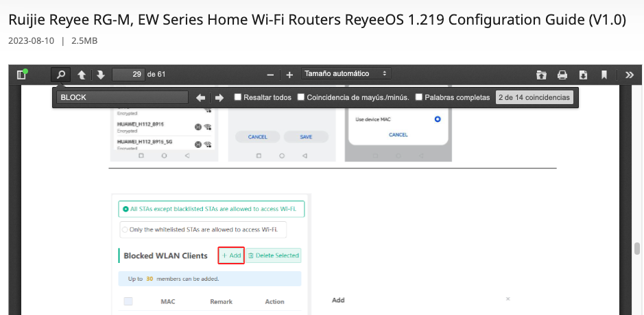
Task: Find next match arrow in search bar
Action: [219, 98]
